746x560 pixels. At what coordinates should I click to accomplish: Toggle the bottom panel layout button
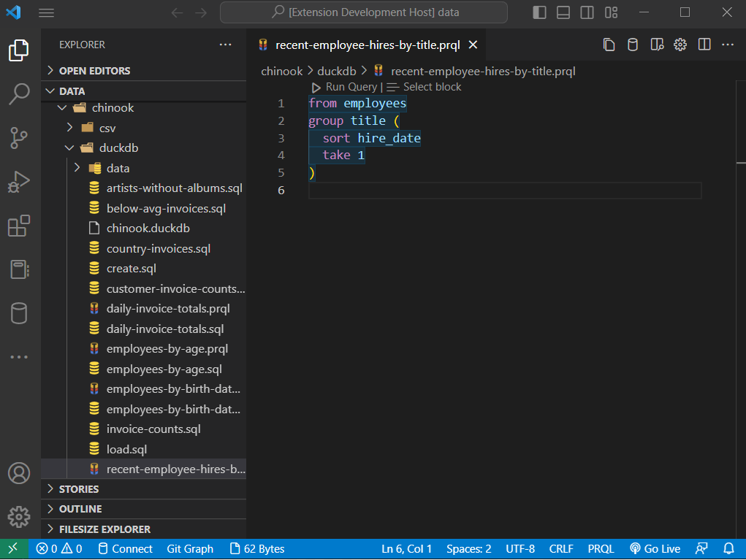point(563,12)
